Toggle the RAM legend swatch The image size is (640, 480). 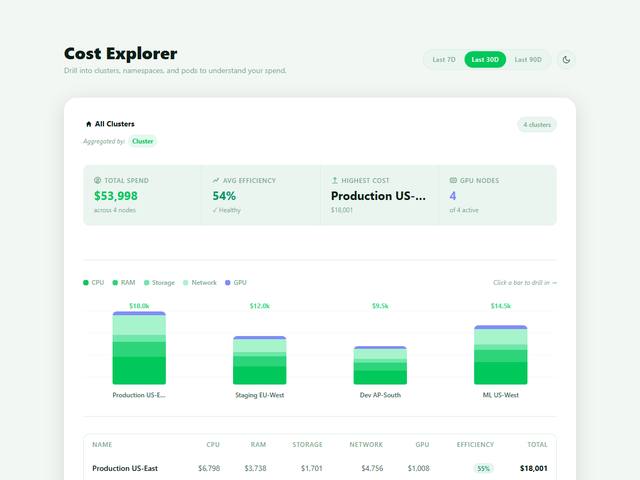[115, 282]
